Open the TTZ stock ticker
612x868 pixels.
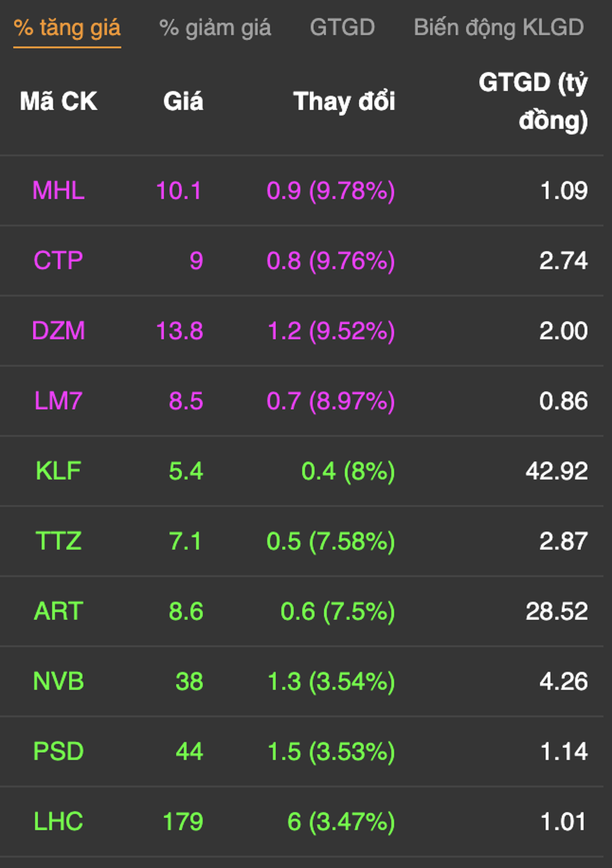(58, 542)
